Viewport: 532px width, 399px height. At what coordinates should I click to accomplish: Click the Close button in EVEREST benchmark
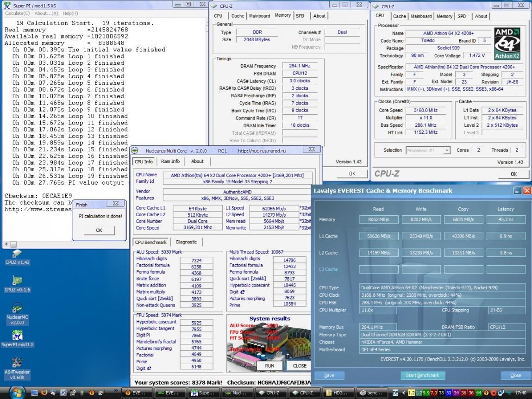tap(516, 375)
